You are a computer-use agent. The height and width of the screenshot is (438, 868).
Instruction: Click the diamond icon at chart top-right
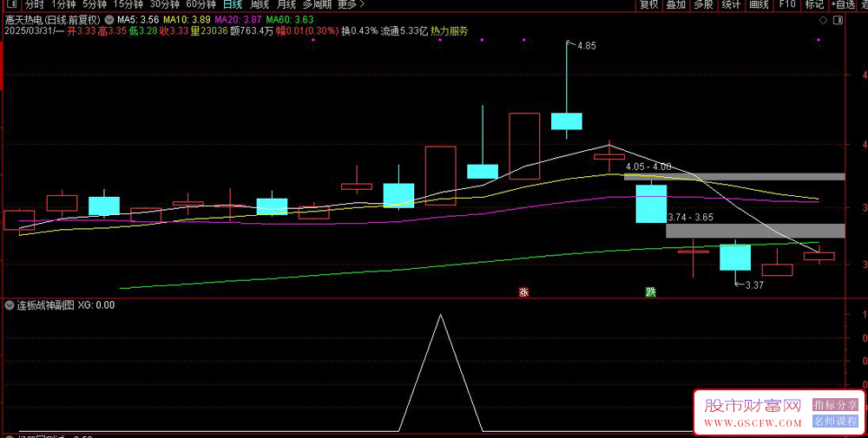pyautogui.click(x=823, y=21)
